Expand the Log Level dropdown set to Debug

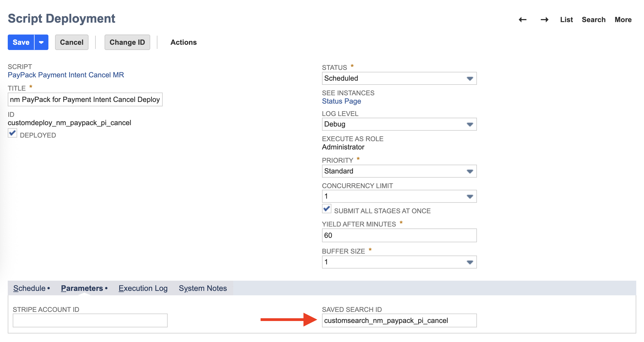pos(399,124)
